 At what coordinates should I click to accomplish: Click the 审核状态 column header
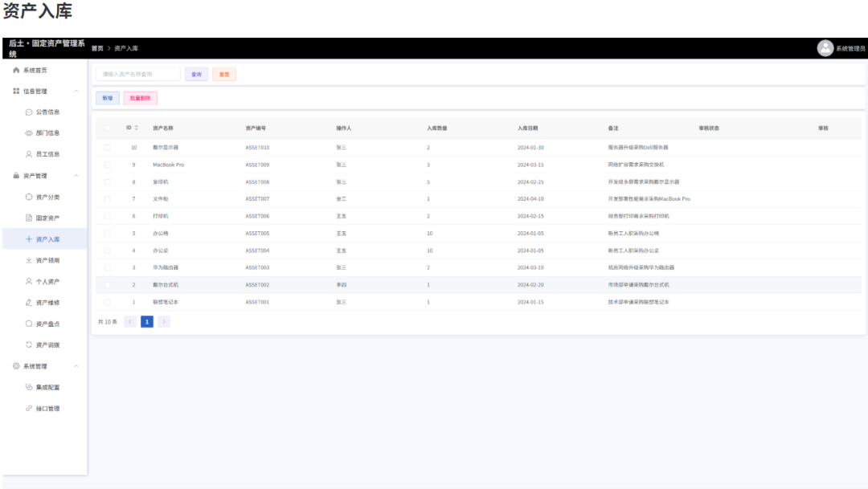coord(709,128)
